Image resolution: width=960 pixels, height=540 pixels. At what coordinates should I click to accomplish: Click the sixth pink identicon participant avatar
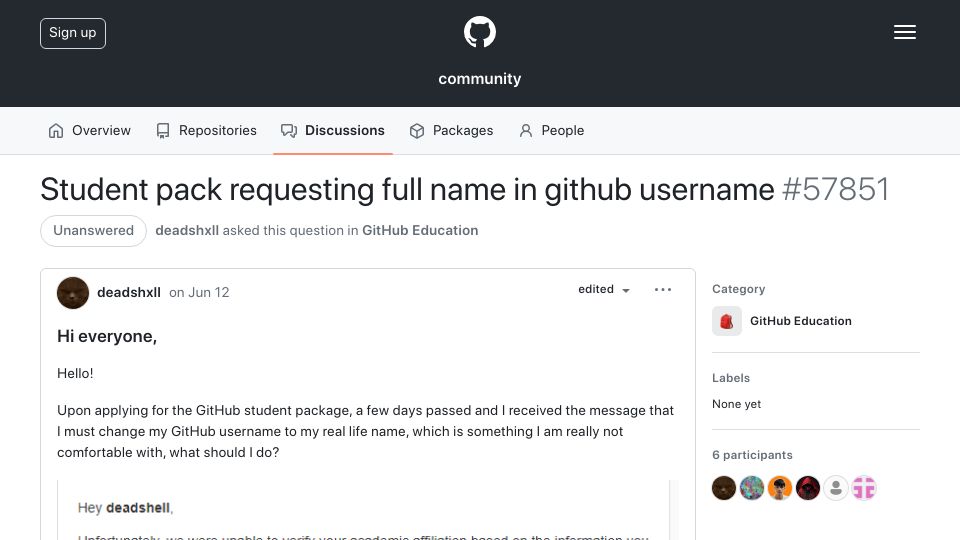coord(864,488)
